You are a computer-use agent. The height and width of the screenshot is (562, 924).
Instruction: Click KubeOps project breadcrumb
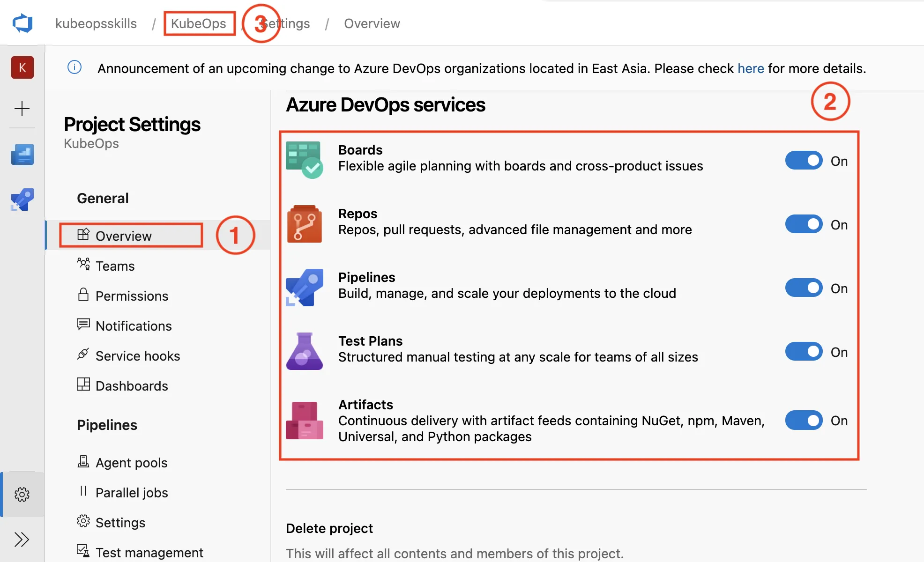(x=199, y=23)
